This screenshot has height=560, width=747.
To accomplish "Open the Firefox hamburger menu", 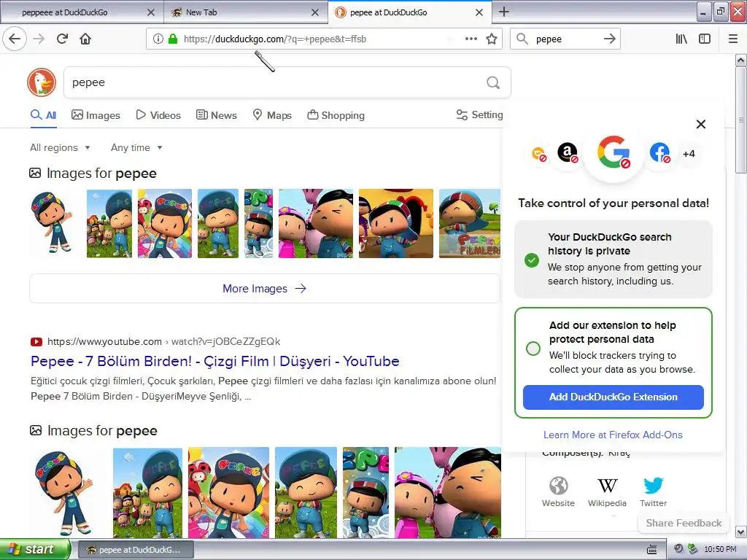I will [732, 39].
